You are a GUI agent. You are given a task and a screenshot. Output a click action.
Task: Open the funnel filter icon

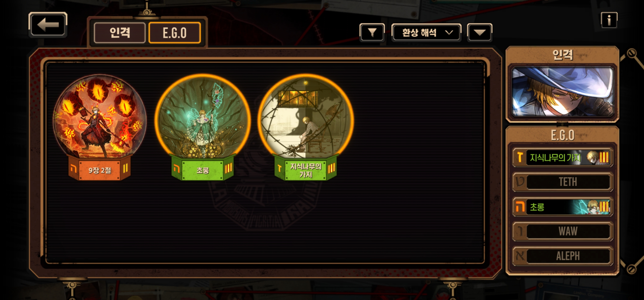click(372, 32)
